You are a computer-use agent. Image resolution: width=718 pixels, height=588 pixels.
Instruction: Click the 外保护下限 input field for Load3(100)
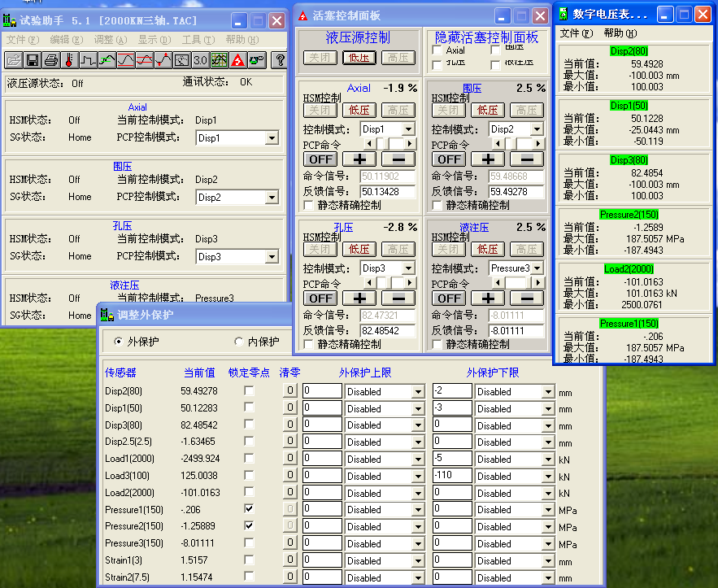point(452,475)
